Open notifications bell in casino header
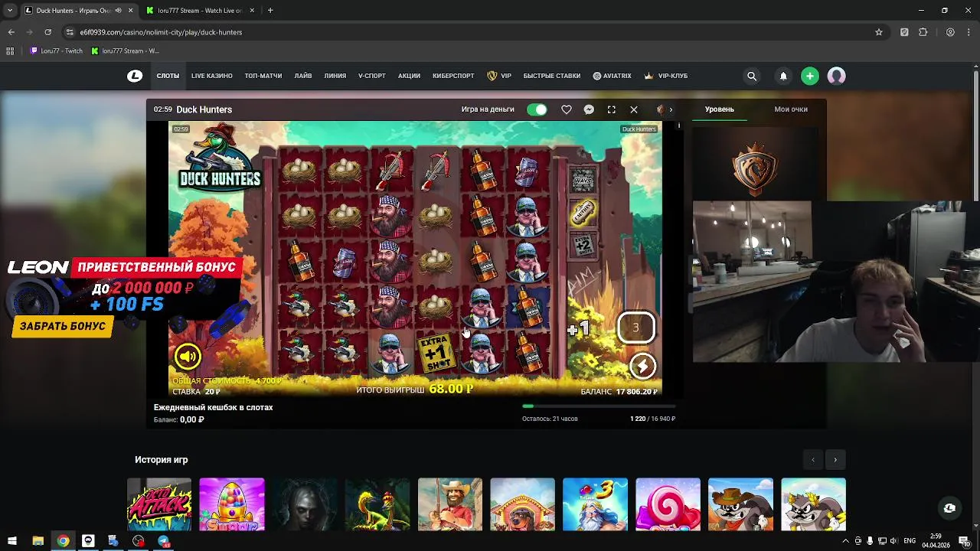Screen dimensions: 980x551 [783, 76]
